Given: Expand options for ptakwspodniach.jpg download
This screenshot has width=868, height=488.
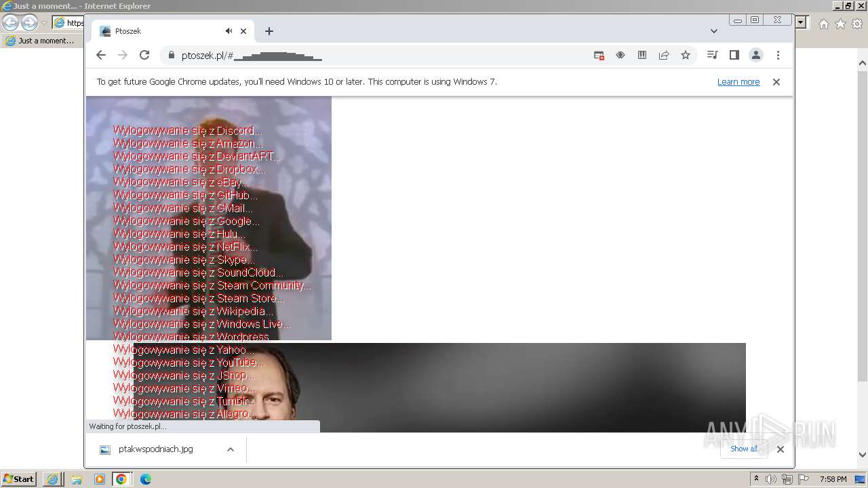Looking at the screenshot, I should point(231,449).
